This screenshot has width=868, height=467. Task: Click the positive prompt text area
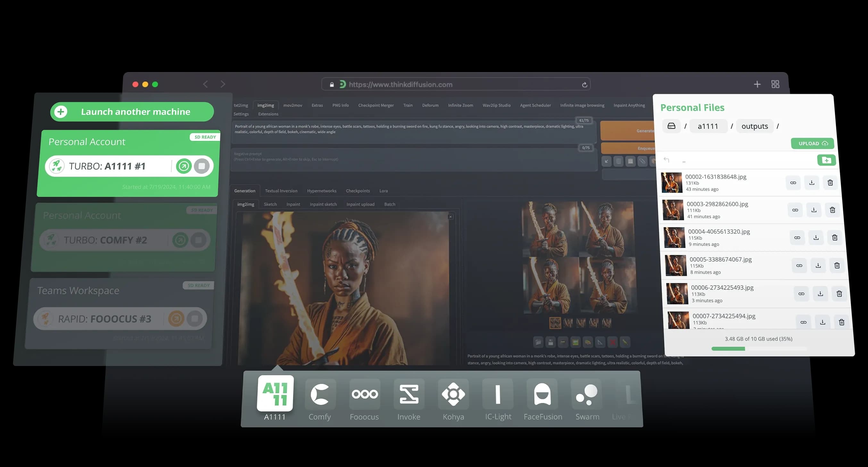(413, 132)
